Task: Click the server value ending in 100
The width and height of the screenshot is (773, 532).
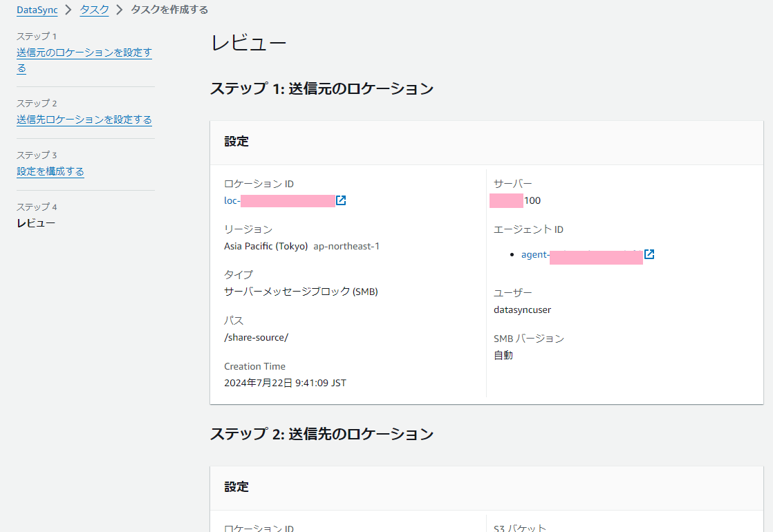Action: 516,200
